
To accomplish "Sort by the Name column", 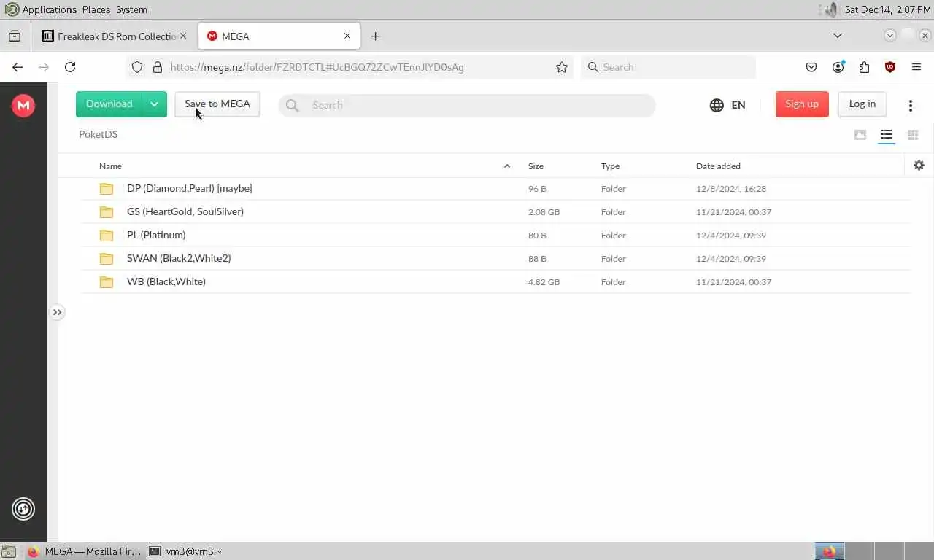I will pos(110,166).
